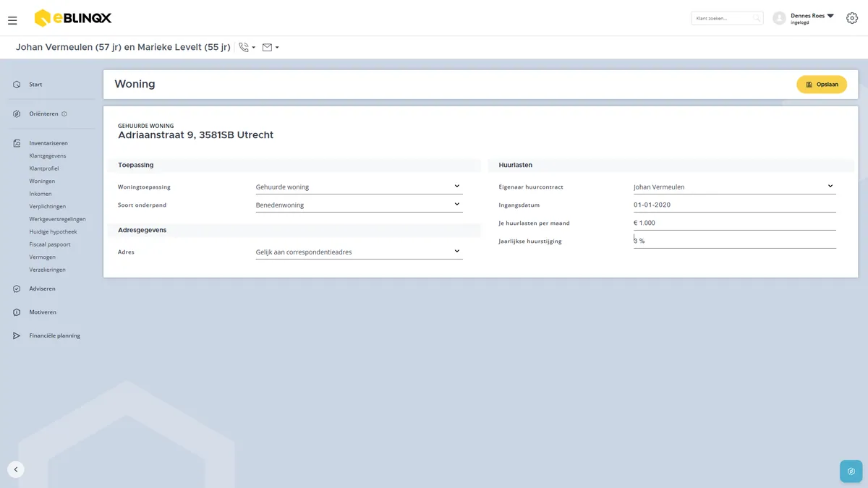Image resolution: width=868 pixels, height=488 pixels.
Task: Open the Adres dropdown
Action: coord(359,252)
